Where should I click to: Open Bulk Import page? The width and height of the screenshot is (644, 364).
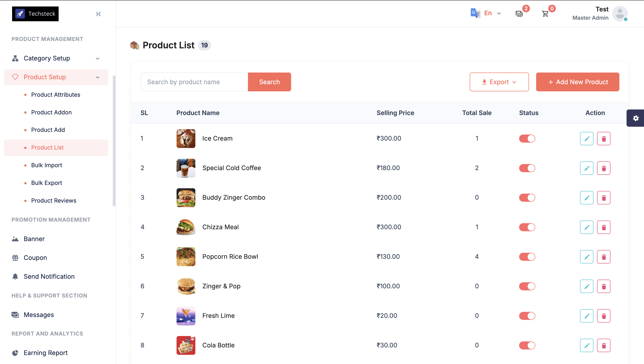tap(47, 165)
